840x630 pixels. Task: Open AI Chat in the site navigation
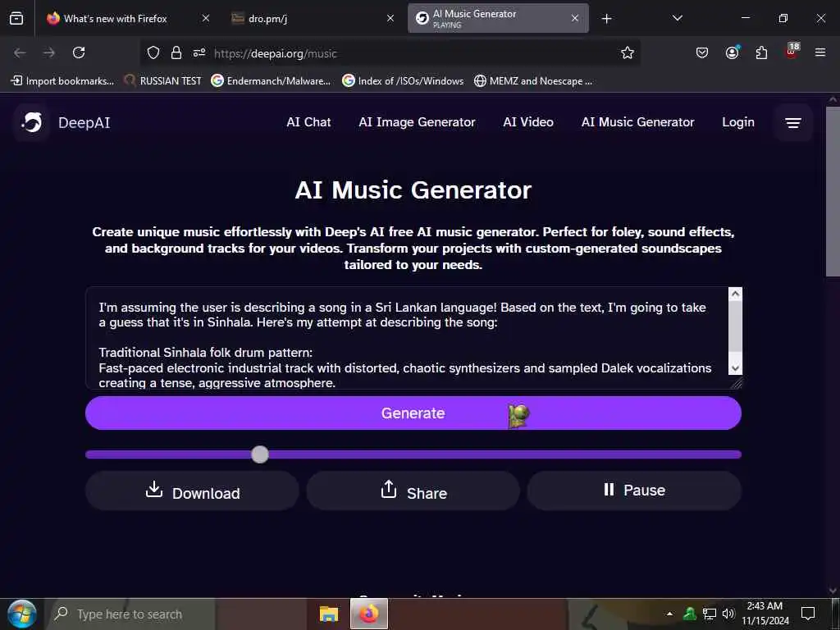click(x=308, y=122)
